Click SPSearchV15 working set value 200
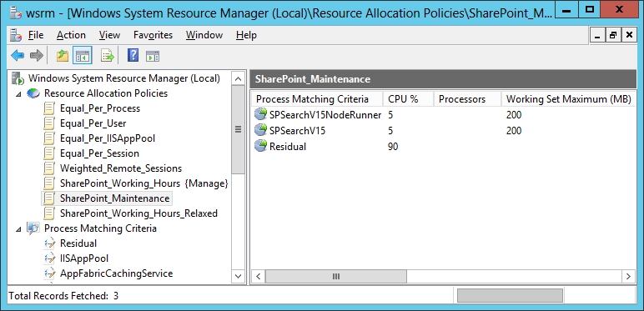The image size is (644, 311). pyautogui.click(x=514, y=131)
